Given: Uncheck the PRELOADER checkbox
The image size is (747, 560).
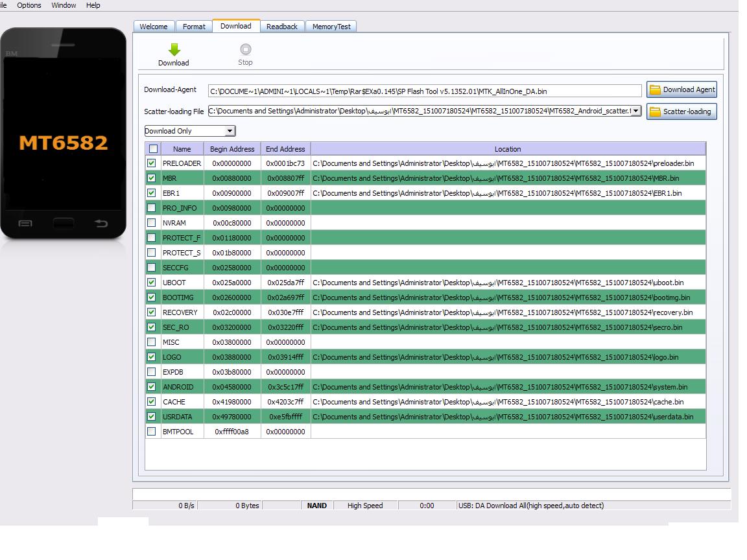Looking at the screenshot, I should click(152, 163).
